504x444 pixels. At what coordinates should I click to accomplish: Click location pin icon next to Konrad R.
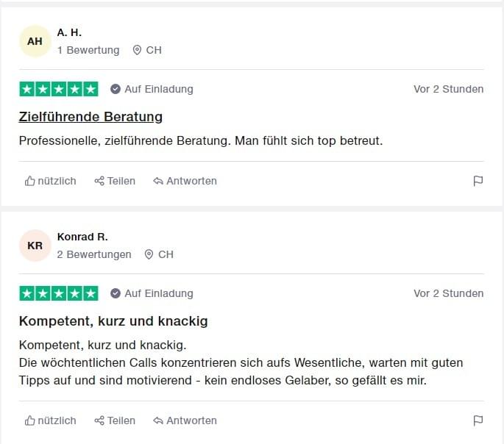click(x=149, y=254)
